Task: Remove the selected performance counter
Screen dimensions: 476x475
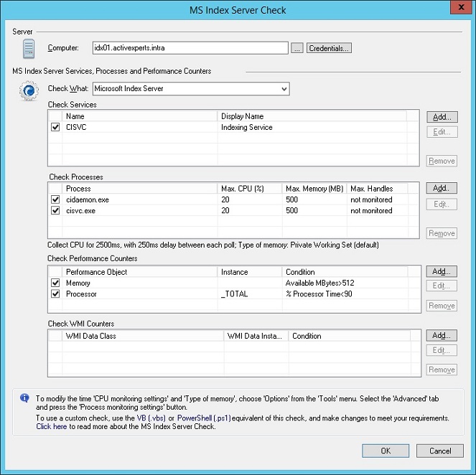Action: (442, 306)
